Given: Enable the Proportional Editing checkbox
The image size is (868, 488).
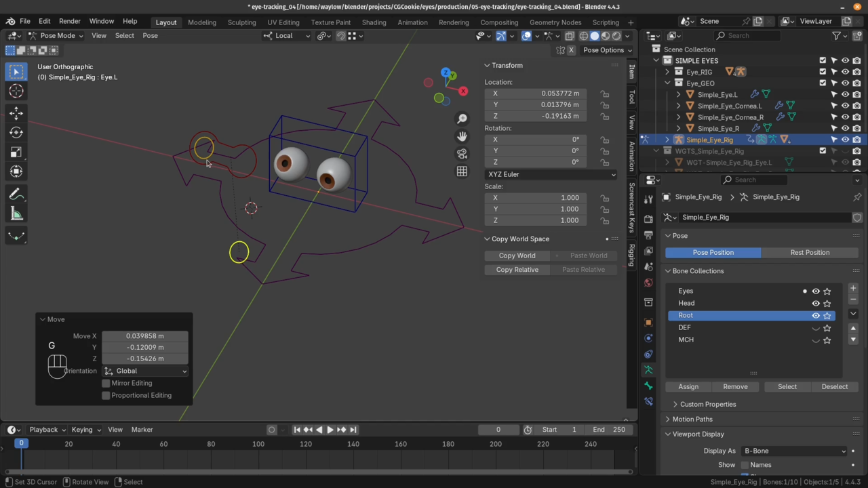Looking at the screenshot, I should 106,395.
